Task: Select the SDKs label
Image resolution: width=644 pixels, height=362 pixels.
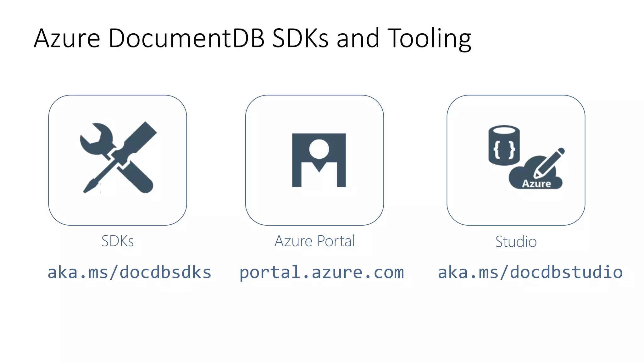Action: pos(118,241)
